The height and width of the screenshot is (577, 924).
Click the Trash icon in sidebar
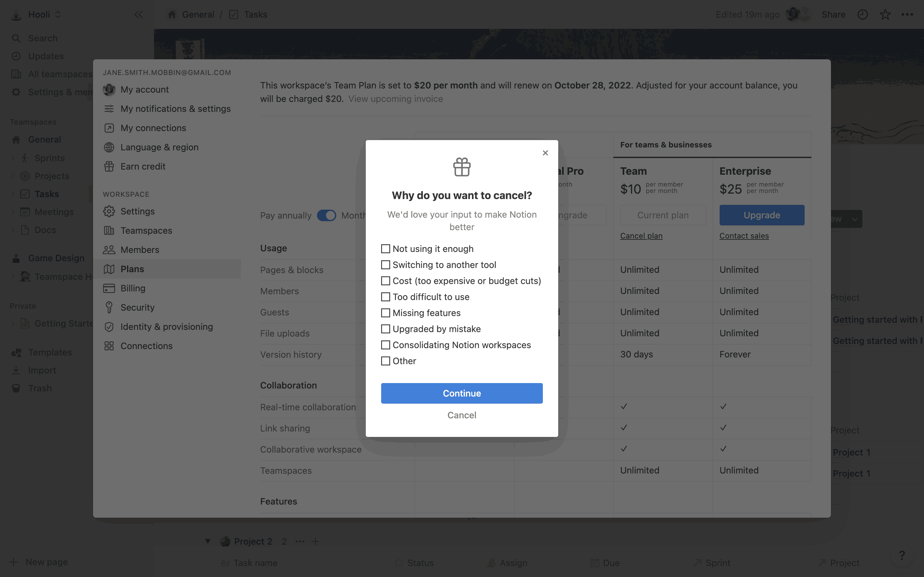pos(16,388)
